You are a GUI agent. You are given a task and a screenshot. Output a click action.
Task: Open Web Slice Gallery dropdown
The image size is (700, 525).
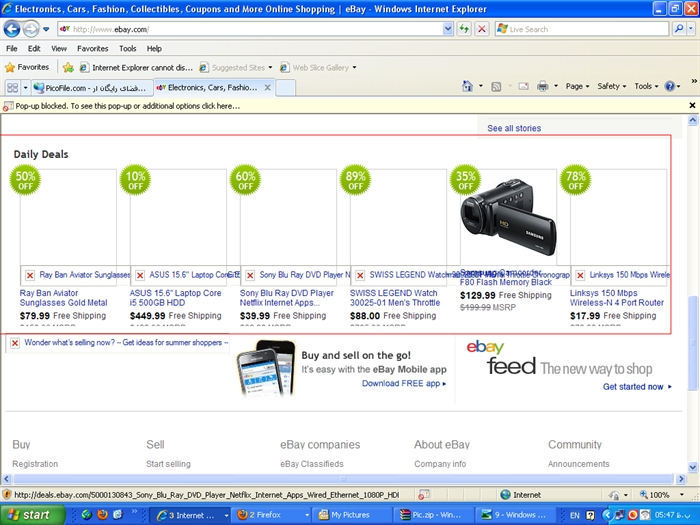(x=318, y=68)
